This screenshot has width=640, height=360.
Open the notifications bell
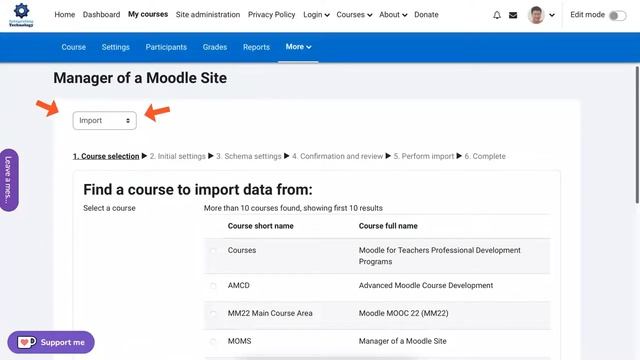coord(497,15)
